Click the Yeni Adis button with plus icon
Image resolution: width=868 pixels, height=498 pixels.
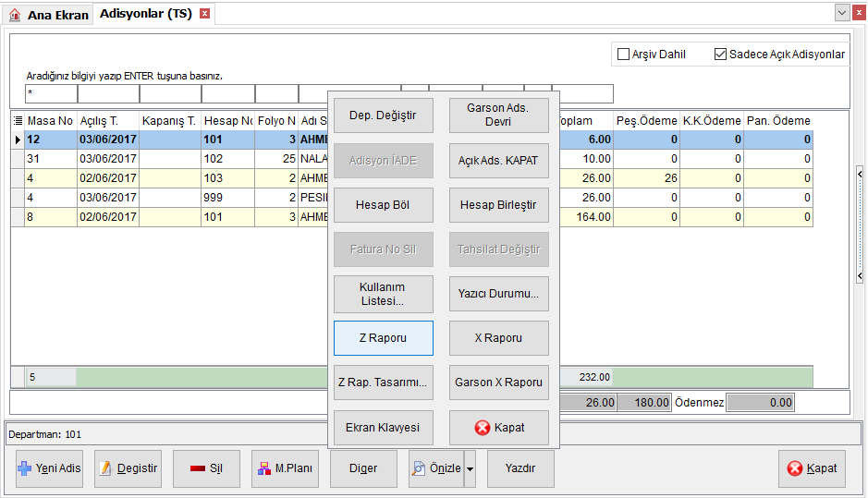coord(49,468)
